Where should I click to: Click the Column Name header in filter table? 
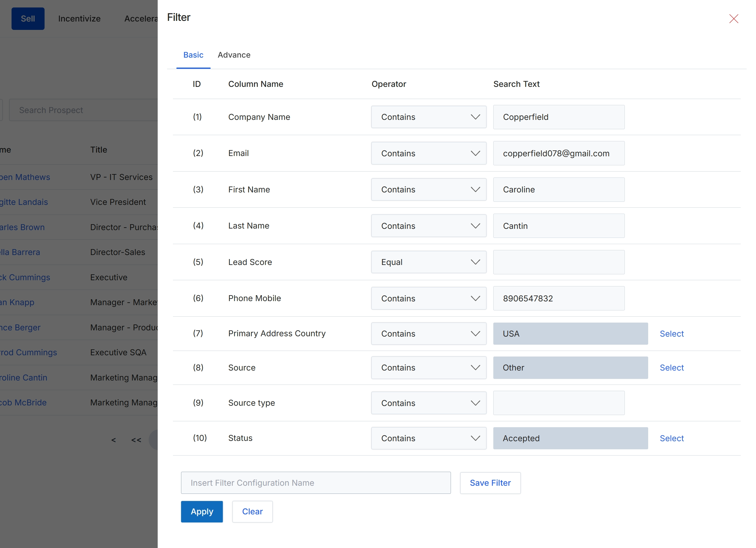tap(256, 84)
